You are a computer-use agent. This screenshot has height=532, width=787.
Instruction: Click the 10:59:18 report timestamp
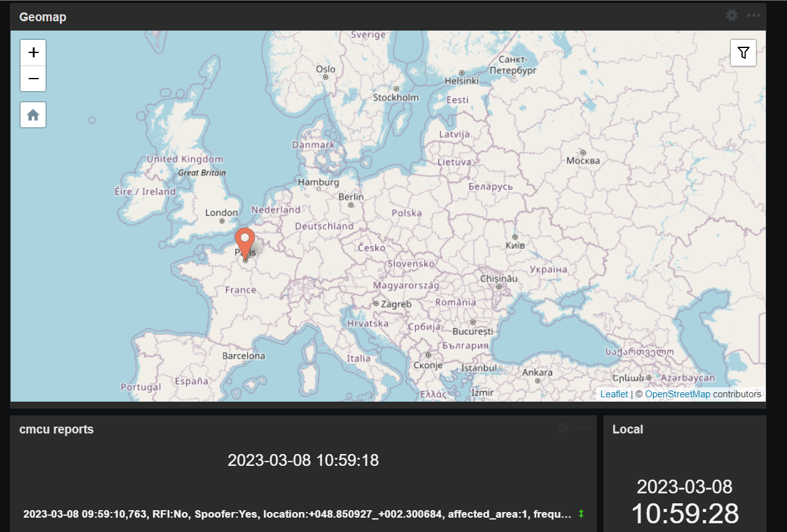coord(303,460)
